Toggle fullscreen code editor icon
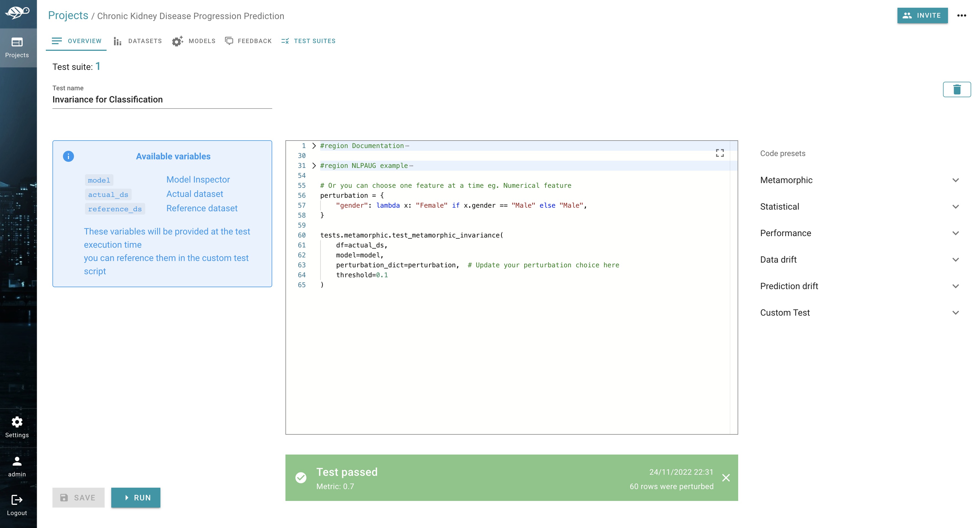 click(719, 153)
